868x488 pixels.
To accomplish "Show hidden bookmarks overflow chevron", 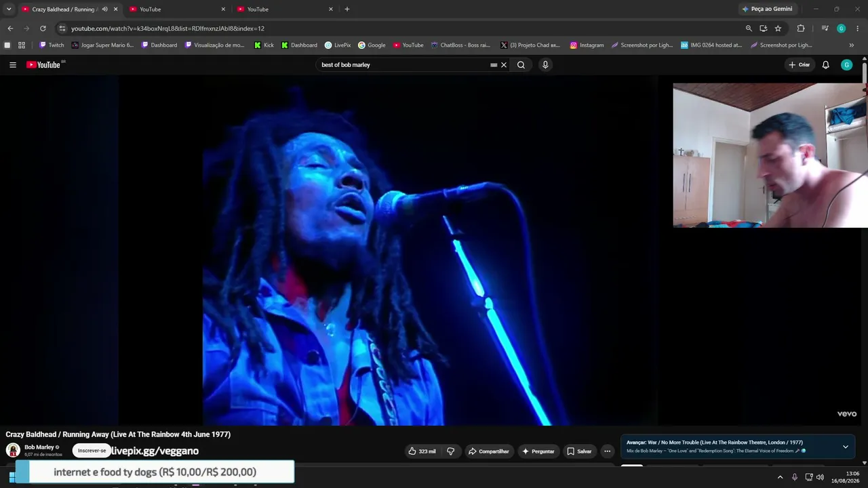I will 852,45.
